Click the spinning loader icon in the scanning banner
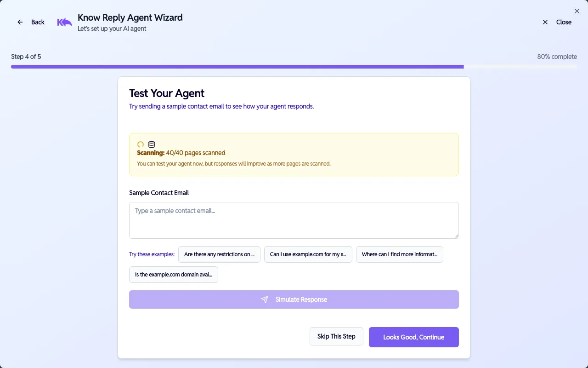The width and height of the screenshot is (588, 368). 140,144
